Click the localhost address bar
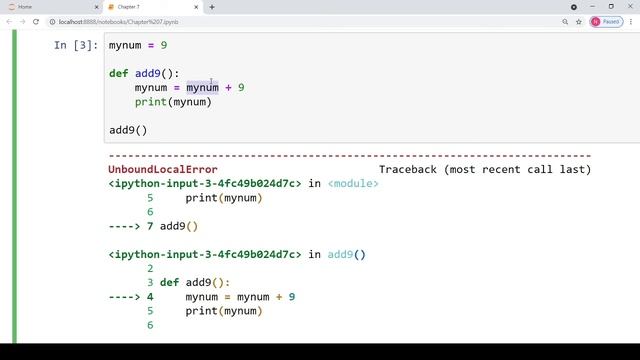The image size is (640, 360). point(302,22)
